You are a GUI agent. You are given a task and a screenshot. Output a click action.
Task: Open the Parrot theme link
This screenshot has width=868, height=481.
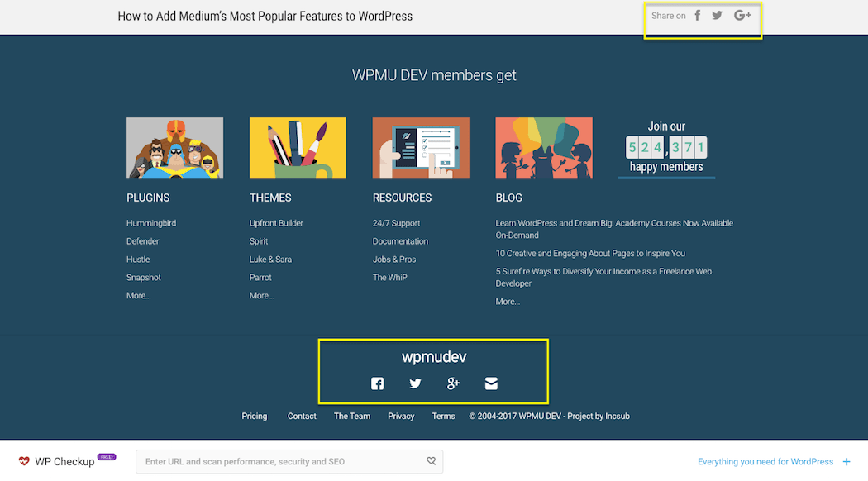[260, 278]
